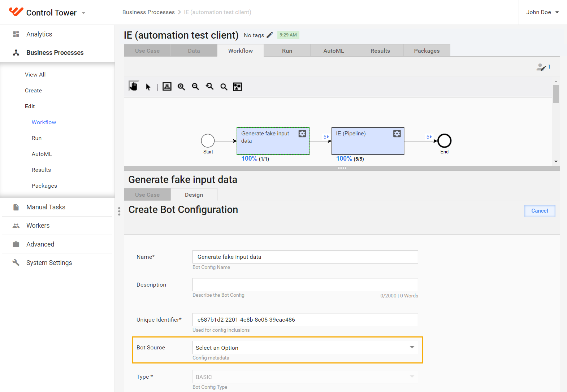Click the Business Processes hierarchy icon
This screenshot has width=567, height=392.
16,52
